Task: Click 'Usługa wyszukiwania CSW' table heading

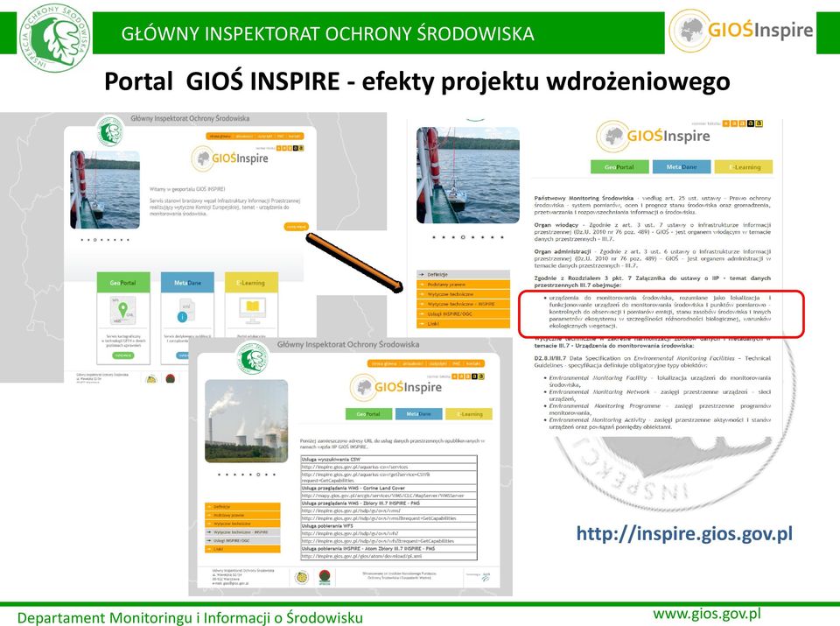Action: pyautogui.click(x=331, y=460)
